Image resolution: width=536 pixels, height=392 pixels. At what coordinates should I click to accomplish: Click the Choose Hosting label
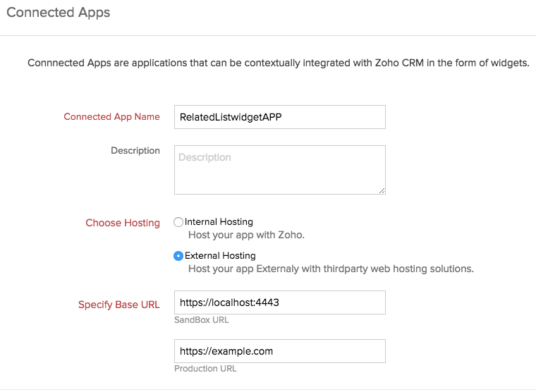click(x=123, y=223)
